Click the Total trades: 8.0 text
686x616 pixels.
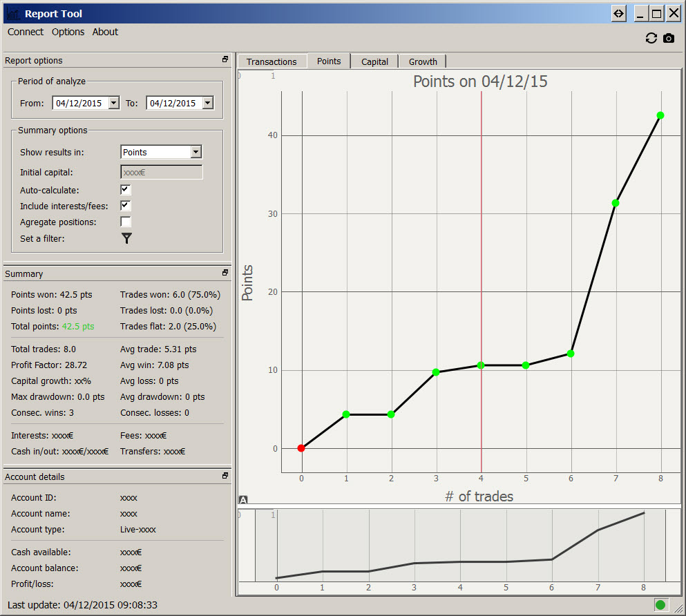(44, 349)
